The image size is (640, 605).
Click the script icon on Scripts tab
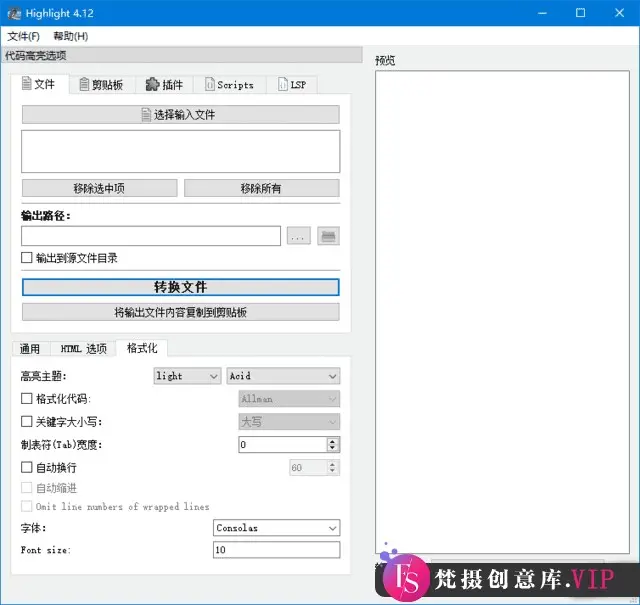pyautogui.click(x=209, y=84)
